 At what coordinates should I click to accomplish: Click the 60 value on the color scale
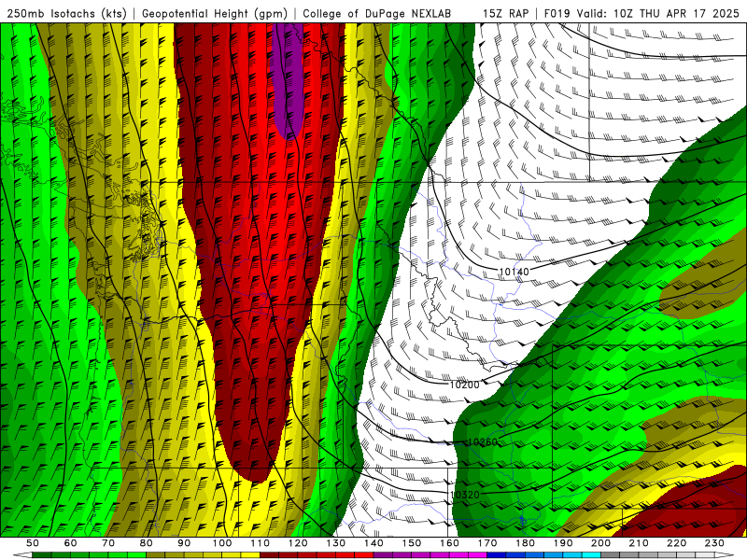[70, 543]
